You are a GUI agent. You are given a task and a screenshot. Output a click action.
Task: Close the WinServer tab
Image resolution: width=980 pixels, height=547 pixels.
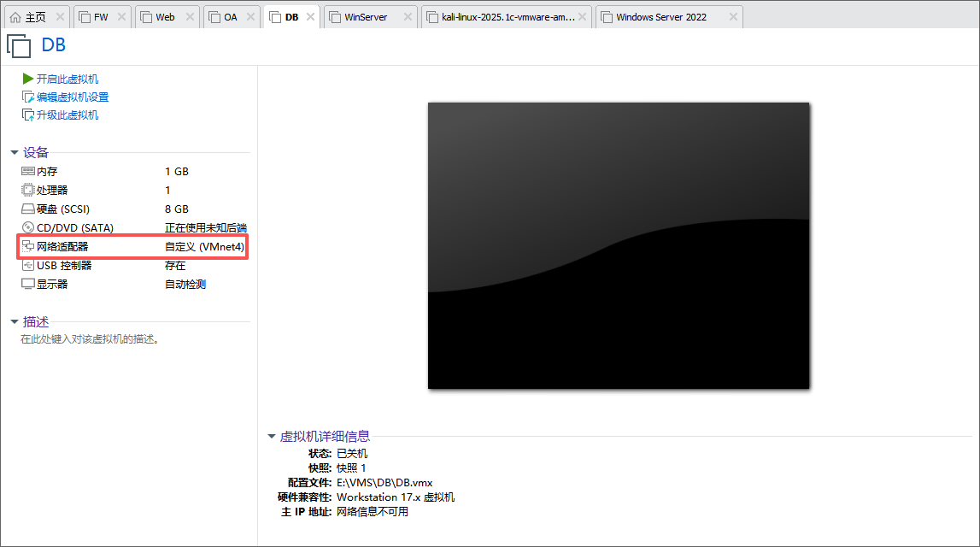(x=408, y=17)
